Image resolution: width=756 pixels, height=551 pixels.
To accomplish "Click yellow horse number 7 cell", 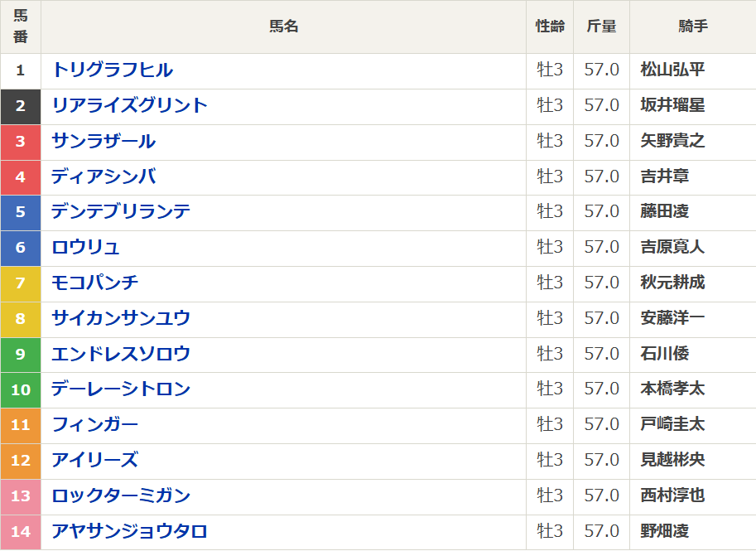I will [x=21, y=283].
